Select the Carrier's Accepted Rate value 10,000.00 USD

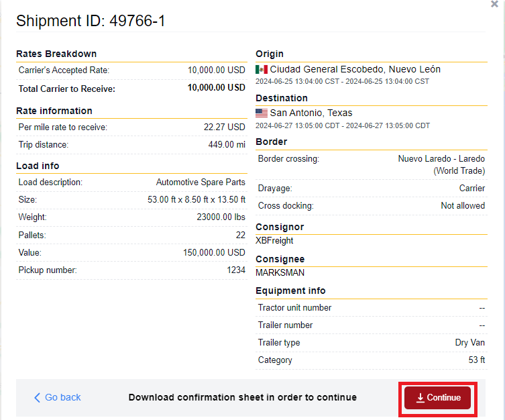[217, 70]
